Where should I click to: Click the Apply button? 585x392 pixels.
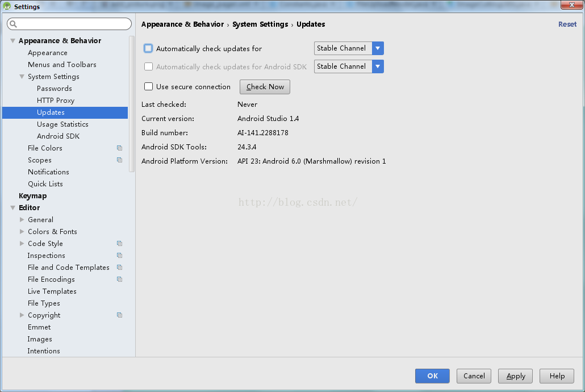tap(515, 376)
